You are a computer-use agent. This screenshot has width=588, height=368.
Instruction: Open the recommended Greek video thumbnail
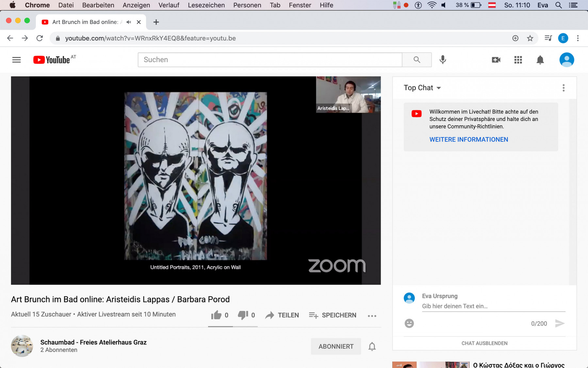(431, 365)
